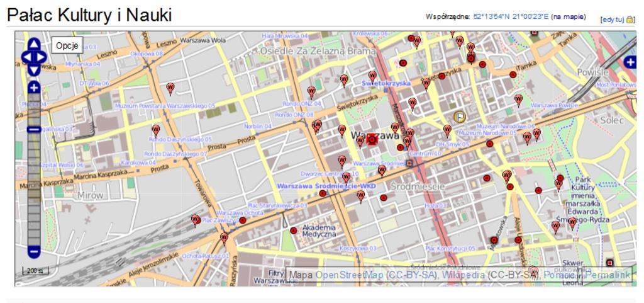Click the 'edytuj' edit link
The width and height of the screenshot is (644, 303).
point(614,20)
